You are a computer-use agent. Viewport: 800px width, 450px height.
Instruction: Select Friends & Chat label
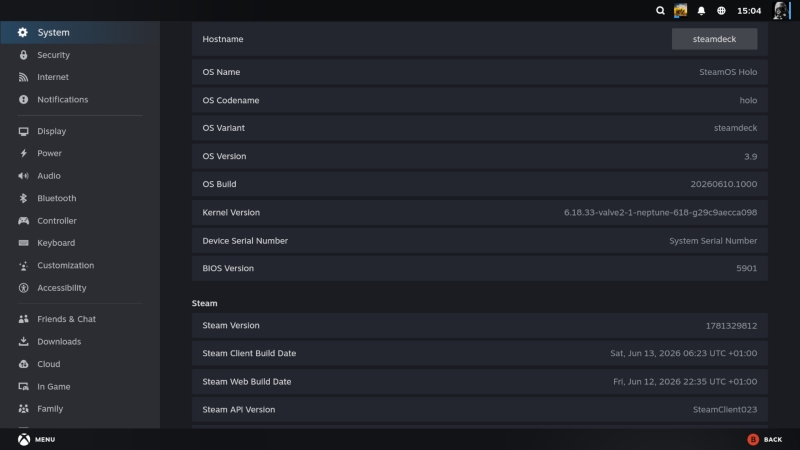click(x=66, y=319)
